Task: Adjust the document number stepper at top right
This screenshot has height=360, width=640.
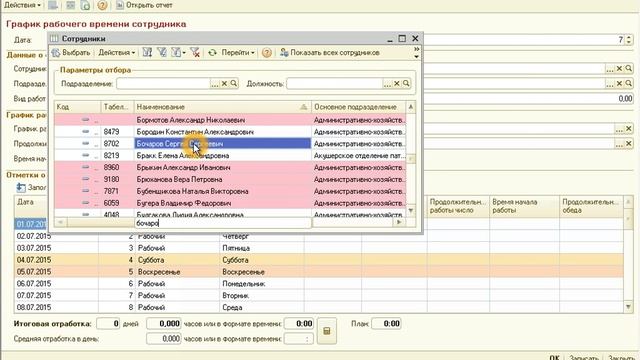Action: (x=629, y=40)
